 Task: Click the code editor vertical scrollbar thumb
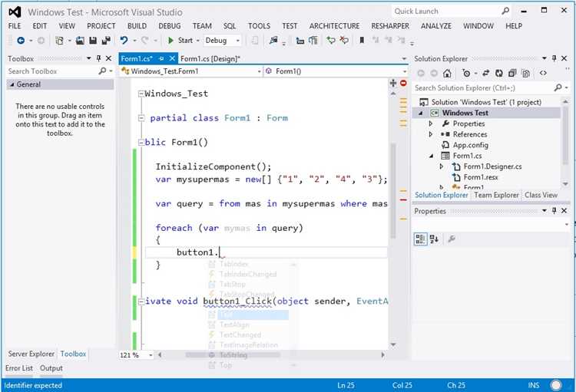coord(393,191)
